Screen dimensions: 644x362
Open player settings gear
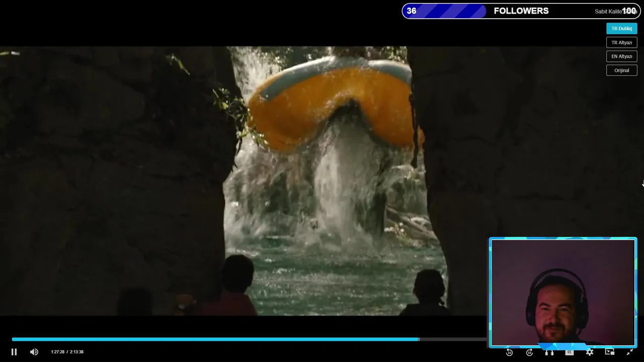pyautogui.click(x=590, y=352)
